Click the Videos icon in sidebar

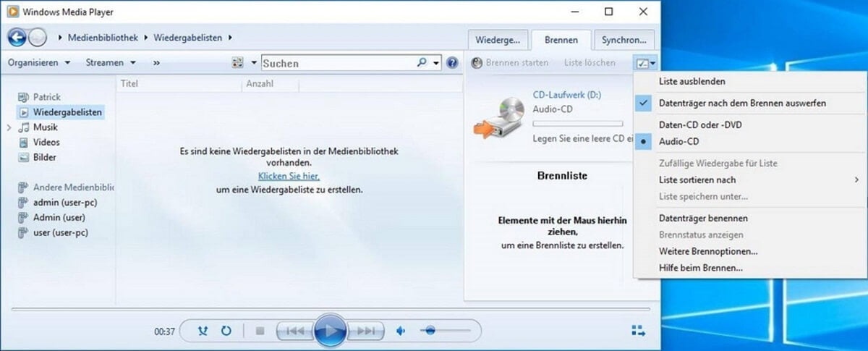pyautogui.click(x=24, y=143)
